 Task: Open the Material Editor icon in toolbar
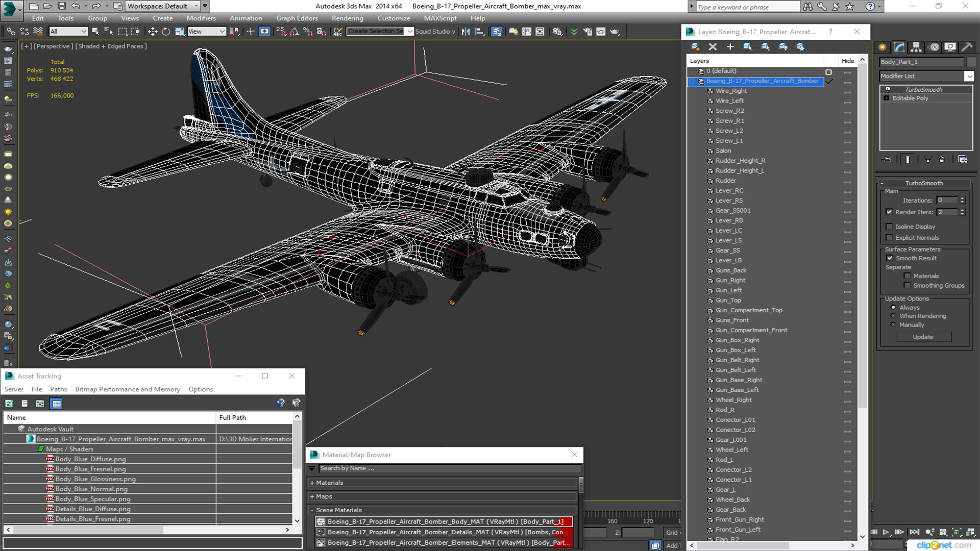point(557,32)
